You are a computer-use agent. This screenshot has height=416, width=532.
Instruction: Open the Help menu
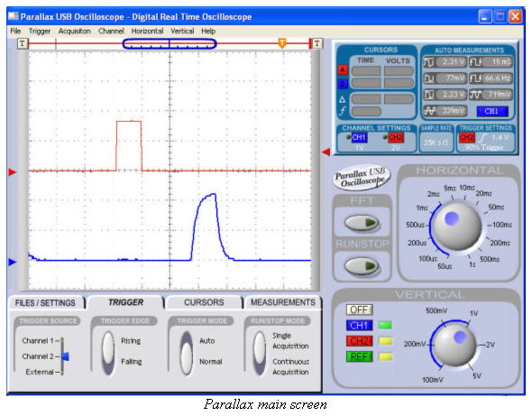click(208, 32)
